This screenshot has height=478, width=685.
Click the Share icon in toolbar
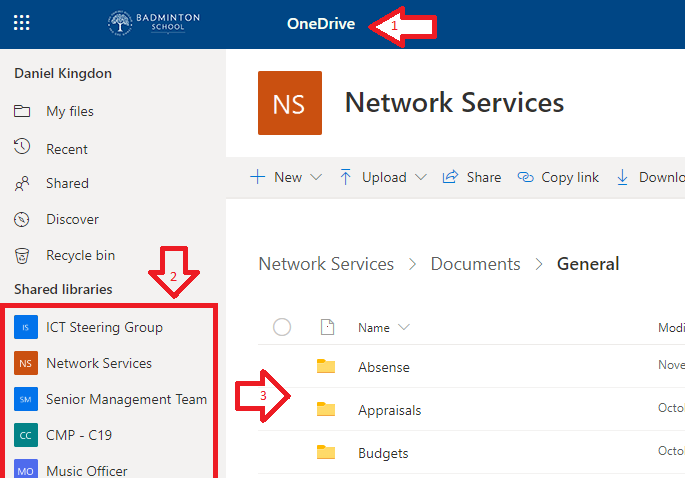coord(450,177)
